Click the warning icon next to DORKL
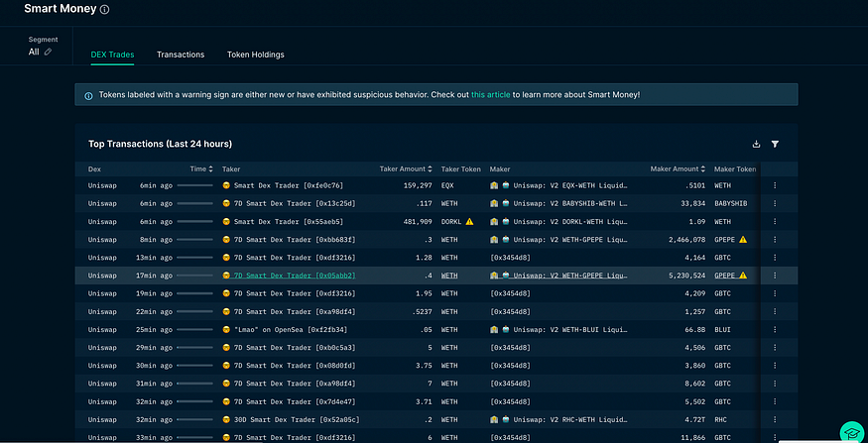 pyautogui.click(x=469, y=221)
